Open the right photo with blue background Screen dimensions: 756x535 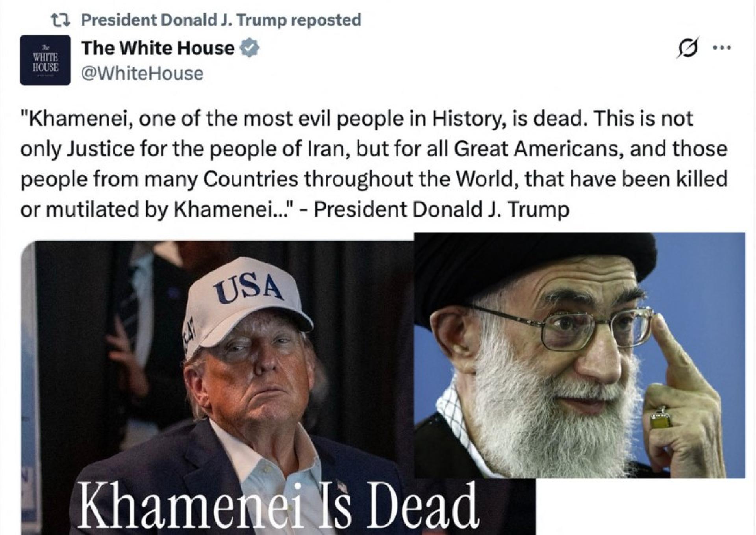click(x=580, y=355)
